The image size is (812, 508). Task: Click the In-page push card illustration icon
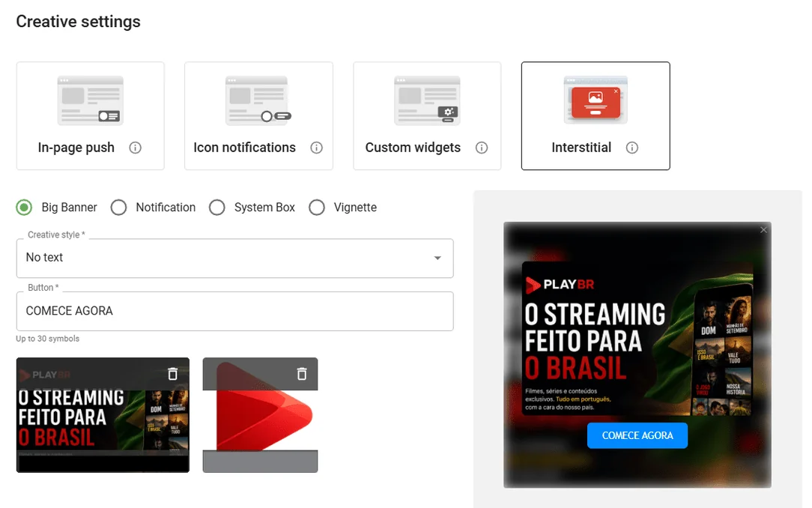(x=90, y=100)
